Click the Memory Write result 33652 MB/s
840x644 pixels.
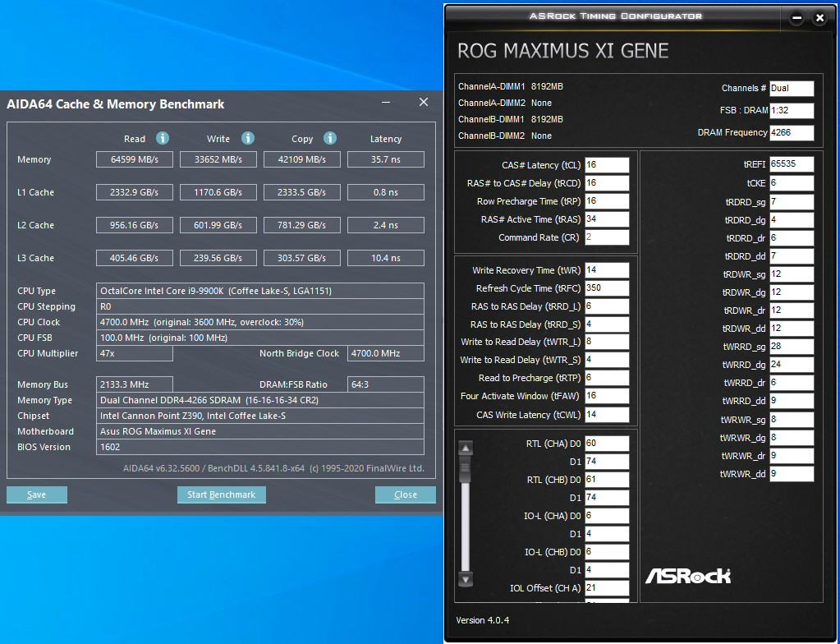[218, 159]
